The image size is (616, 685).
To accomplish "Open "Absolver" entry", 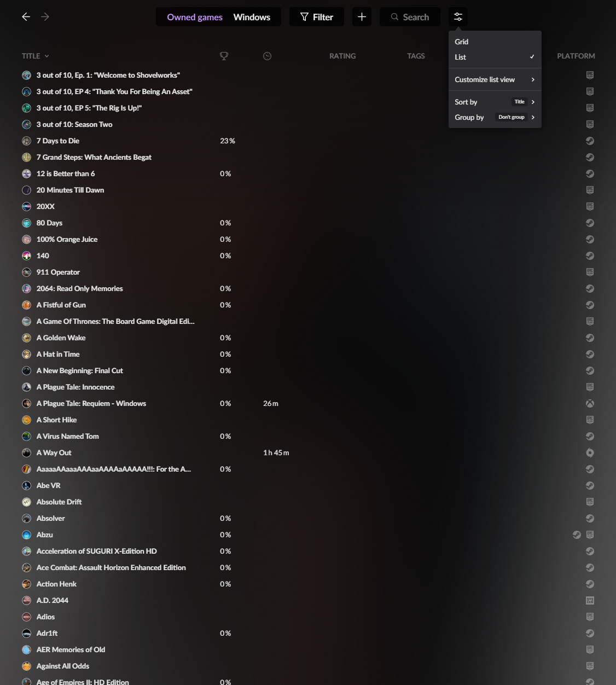I will click(x=51, y=518).
